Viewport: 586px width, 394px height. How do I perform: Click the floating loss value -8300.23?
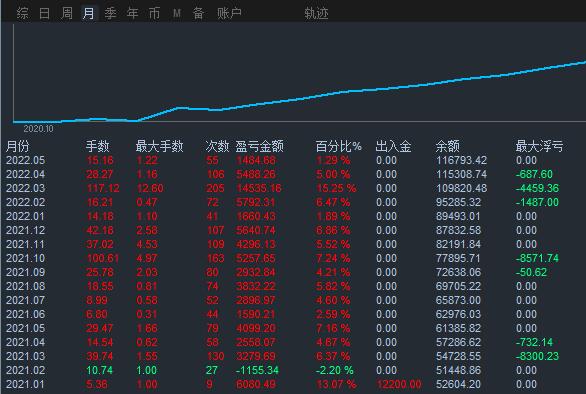(537, 356)
